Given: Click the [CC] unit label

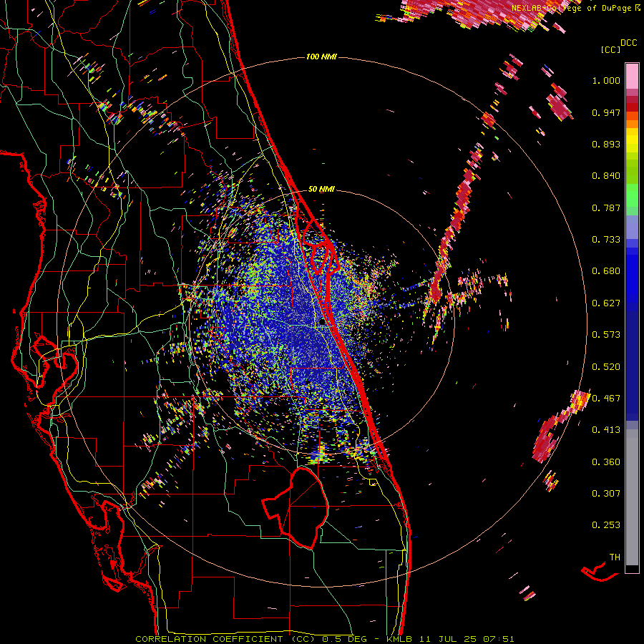Looking at the screenshot, I should [x=610, y=49].
